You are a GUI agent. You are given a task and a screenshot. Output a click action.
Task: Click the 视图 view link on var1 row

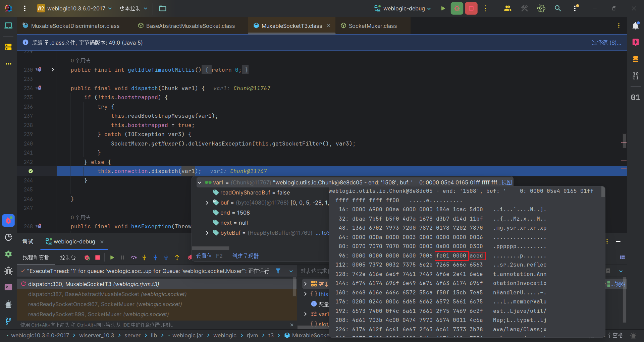point(506,182)
